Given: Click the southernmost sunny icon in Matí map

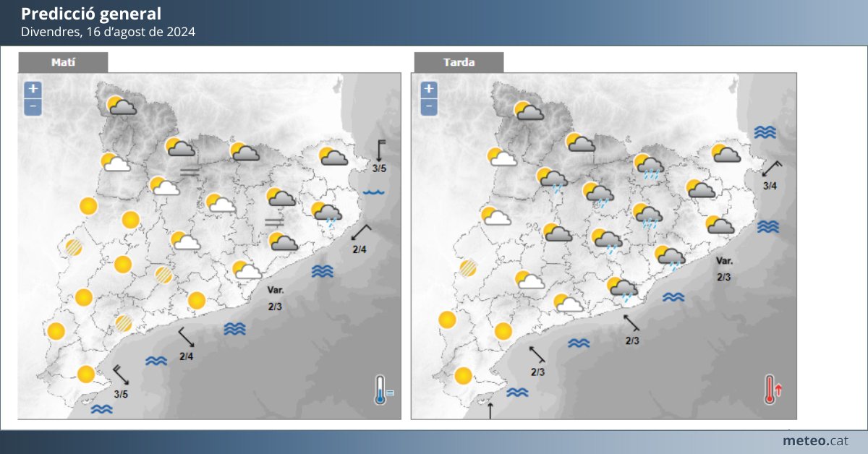Looking at the screenshot, I should point(86,374).
